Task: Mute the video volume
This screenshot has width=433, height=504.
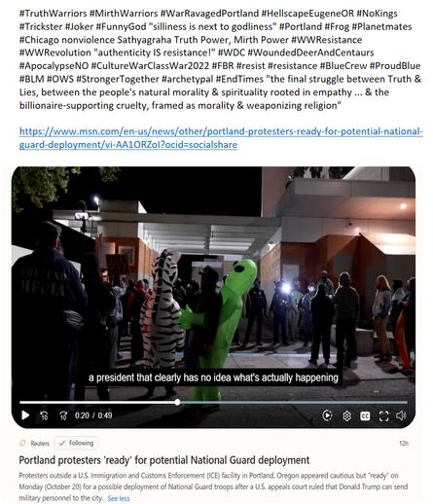Action: (401, 415)
